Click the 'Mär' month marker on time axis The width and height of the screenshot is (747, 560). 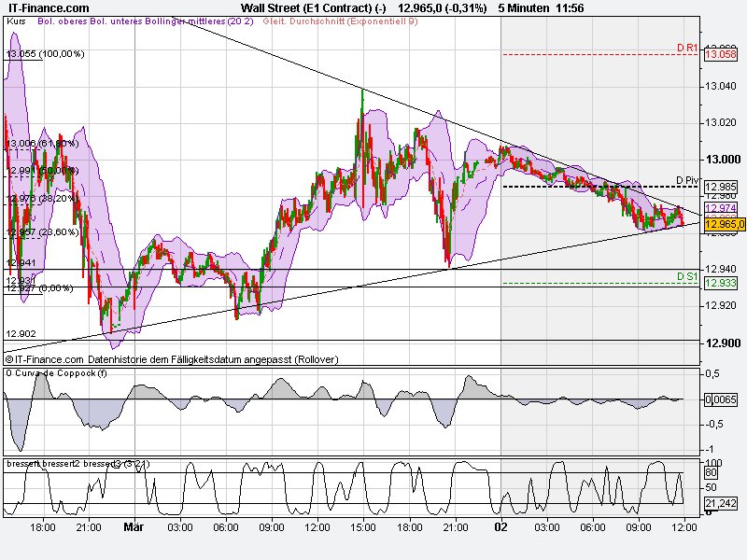tap(134, 526)
